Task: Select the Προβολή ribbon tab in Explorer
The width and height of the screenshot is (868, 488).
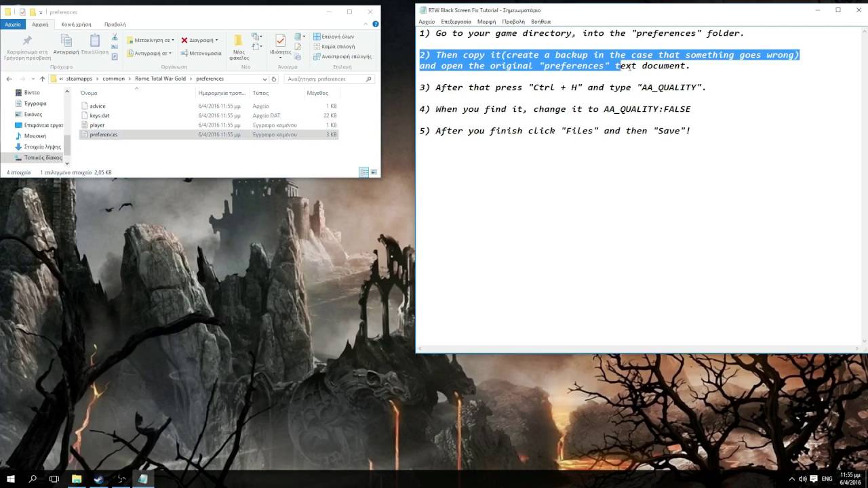Action: tap(115, 24)
